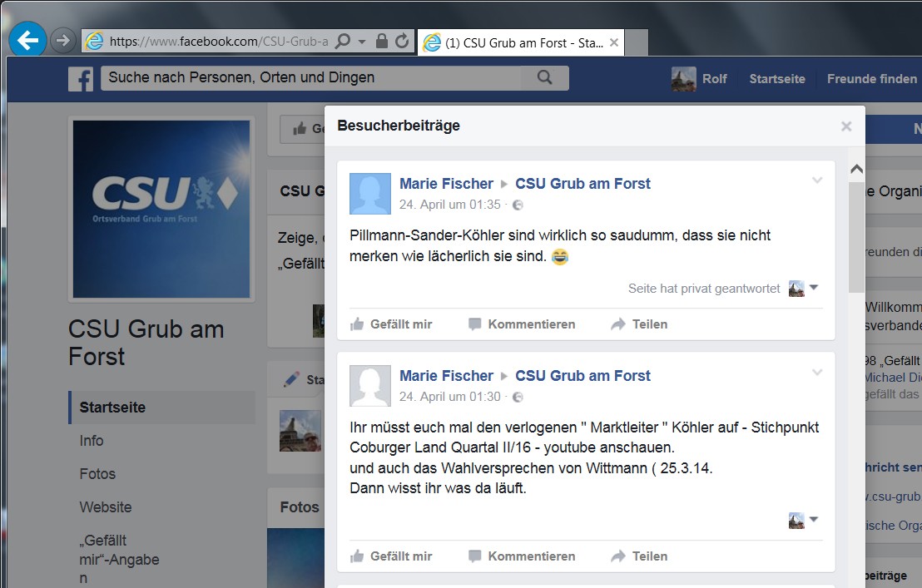Click the laughing emoji in 01:35 post

point(560,257)
